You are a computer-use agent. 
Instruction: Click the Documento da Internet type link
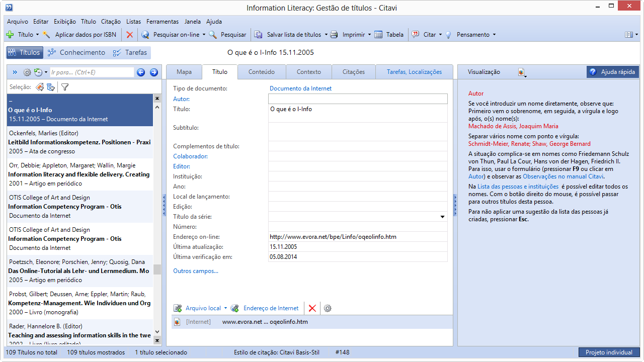(x=301, y=88)
